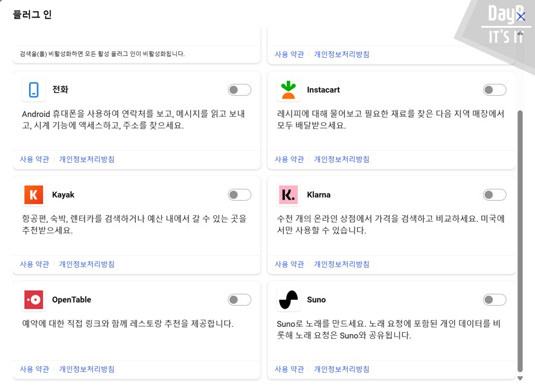Open 사용 약관 link under Kayak
Screen dimensions: 535x392
pyautogui.click(x=34, y=264)
